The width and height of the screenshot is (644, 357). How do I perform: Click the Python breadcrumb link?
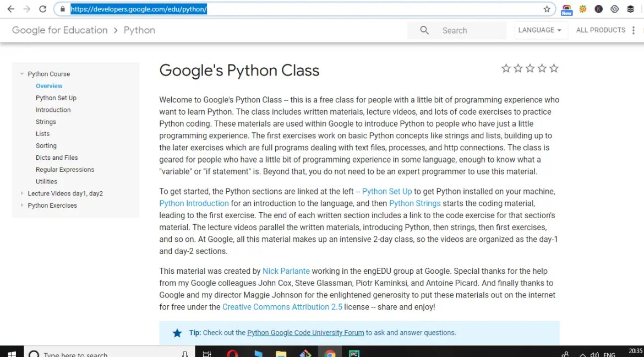pyautogui.click(x=139, y=30)
